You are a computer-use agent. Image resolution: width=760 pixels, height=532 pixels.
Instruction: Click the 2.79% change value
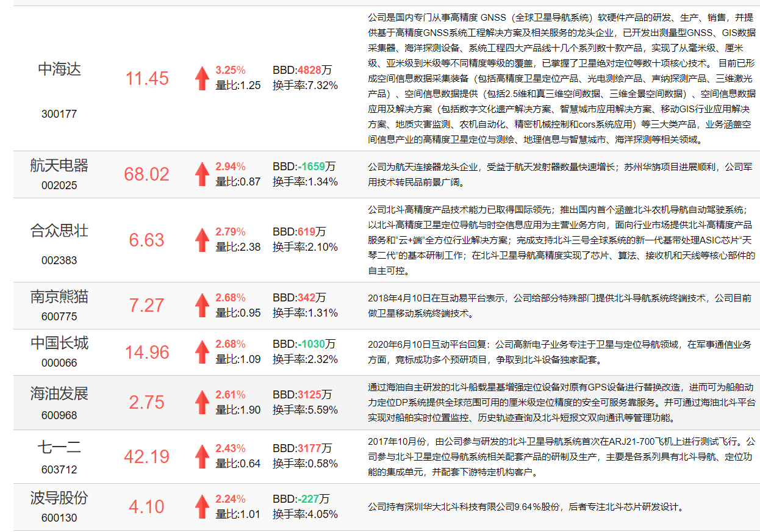pyautogui.click(x=231, y=232)
